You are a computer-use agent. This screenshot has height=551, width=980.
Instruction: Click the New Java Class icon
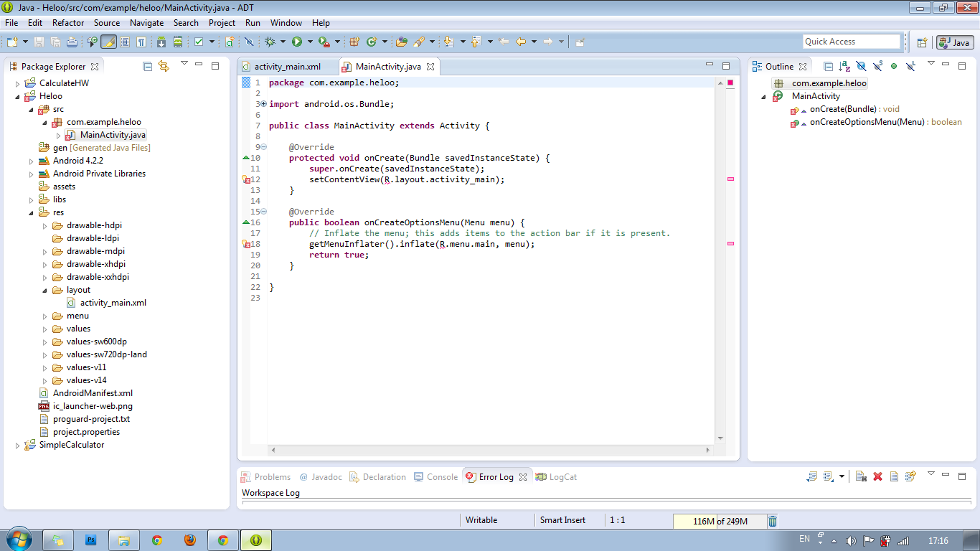tap(372, 42)
